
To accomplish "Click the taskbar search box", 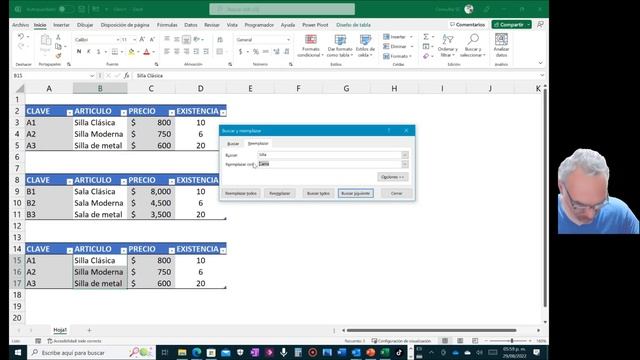I will (x=91, y=352).
